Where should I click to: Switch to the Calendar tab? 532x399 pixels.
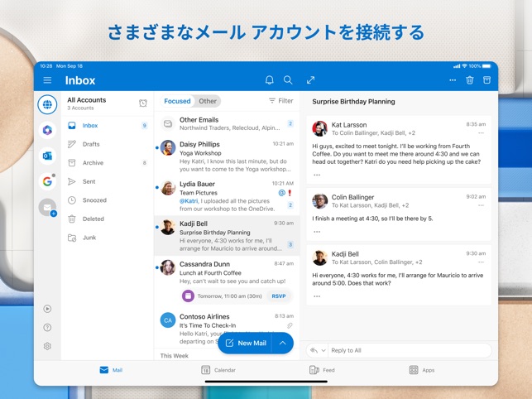(x=218, y=370)
